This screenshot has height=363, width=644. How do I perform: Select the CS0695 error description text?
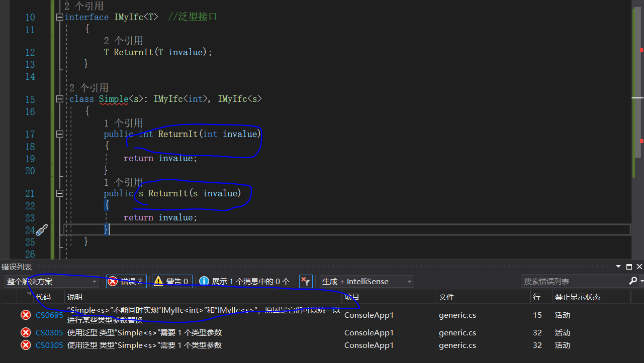tap(204, 315)
